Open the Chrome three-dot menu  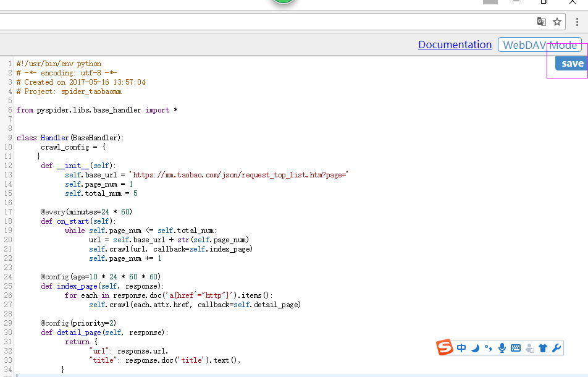click(x=577, y=22)
